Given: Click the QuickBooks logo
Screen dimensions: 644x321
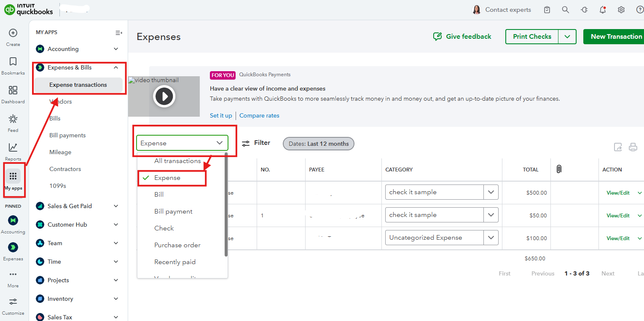Looking at the screenshot, I should click(29, 9).
